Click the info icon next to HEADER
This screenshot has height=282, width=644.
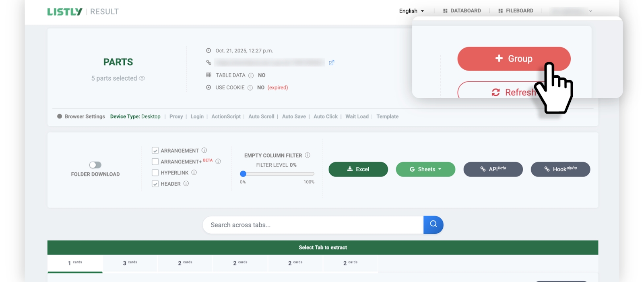186,184
